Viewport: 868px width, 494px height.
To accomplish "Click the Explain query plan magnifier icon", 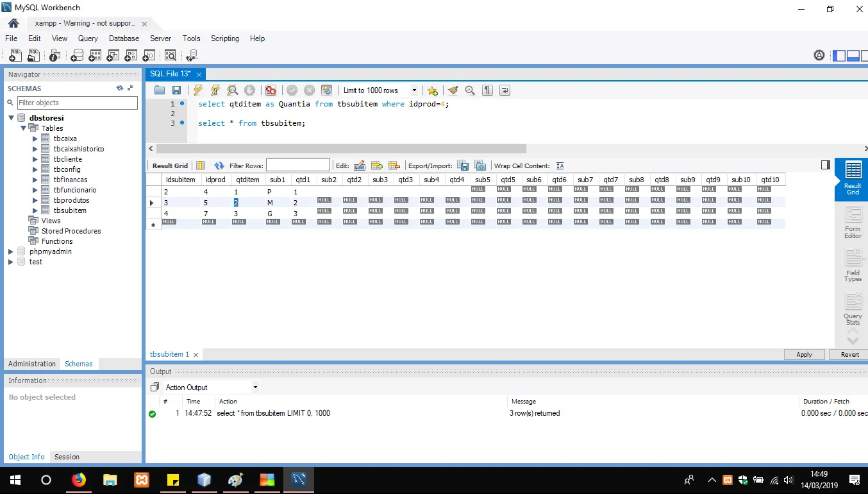I will [233, 90].
